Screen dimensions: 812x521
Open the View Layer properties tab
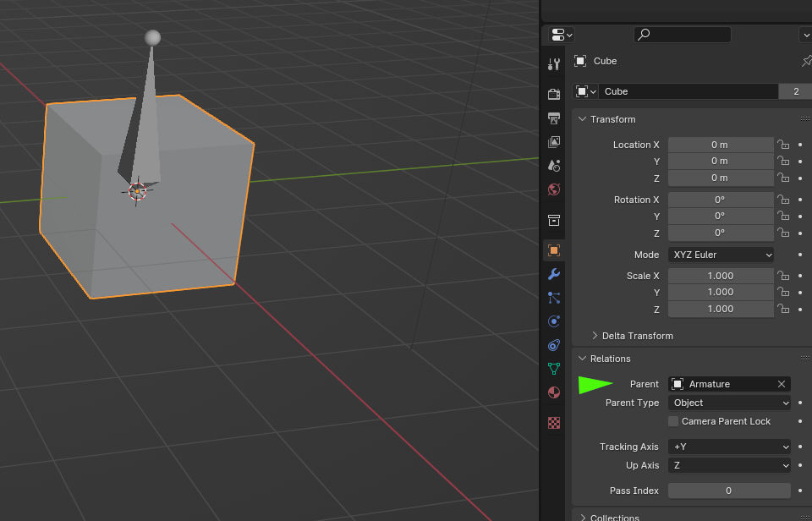pos(554,141)
